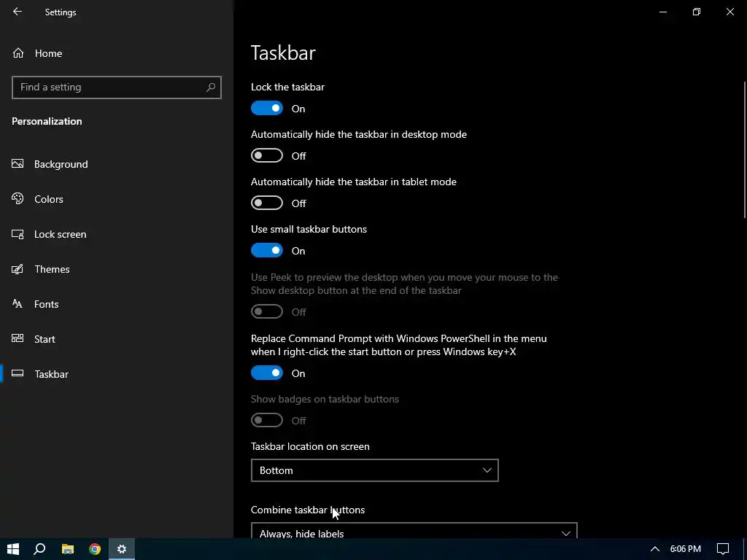Viewport: 747px width, 560px height.
Task: Show hidden system tray icons
Action: (x=655, y=549)
